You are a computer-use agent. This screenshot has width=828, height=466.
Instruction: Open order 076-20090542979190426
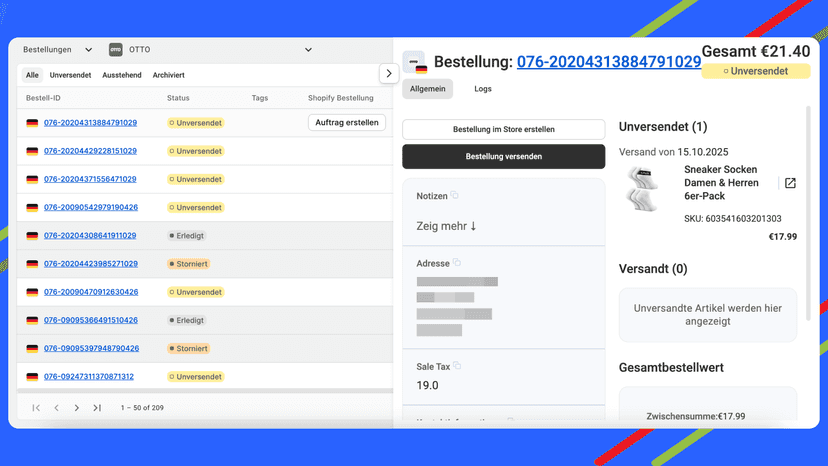click(x=91, y=207)
